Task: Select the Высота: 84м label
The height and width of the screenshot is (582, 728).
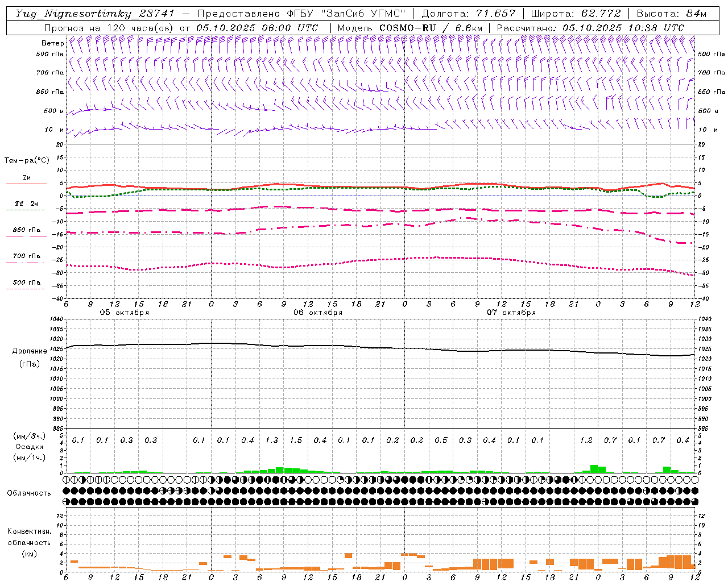Action: pos(672,14)
